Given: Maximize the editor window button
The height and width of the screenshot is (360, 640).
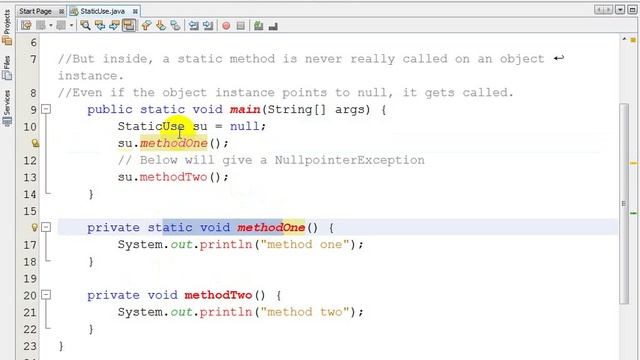Looking at the screenshot, I should click(632, 10).
